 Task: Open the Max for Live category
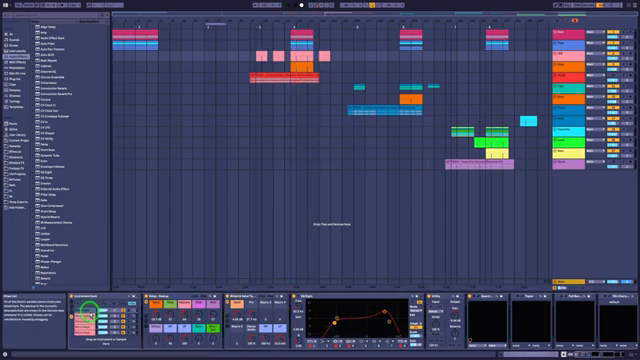pos(17,73)
